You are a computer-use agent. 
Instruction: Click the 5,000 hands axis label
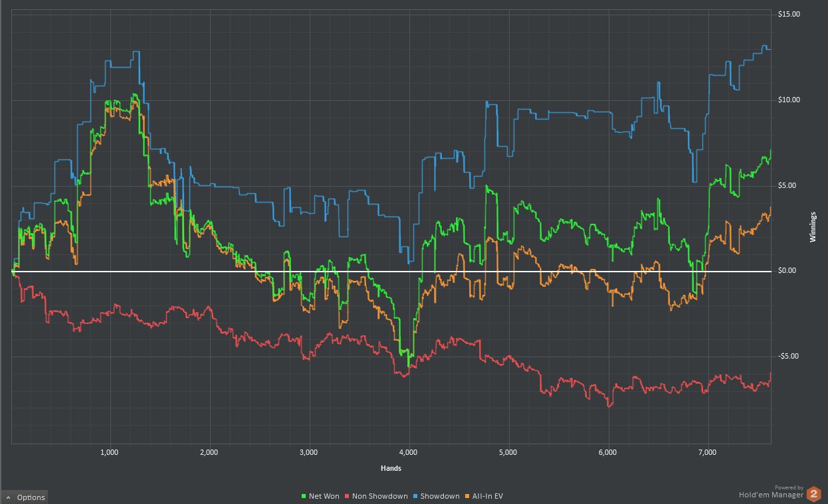click(508, 452)
